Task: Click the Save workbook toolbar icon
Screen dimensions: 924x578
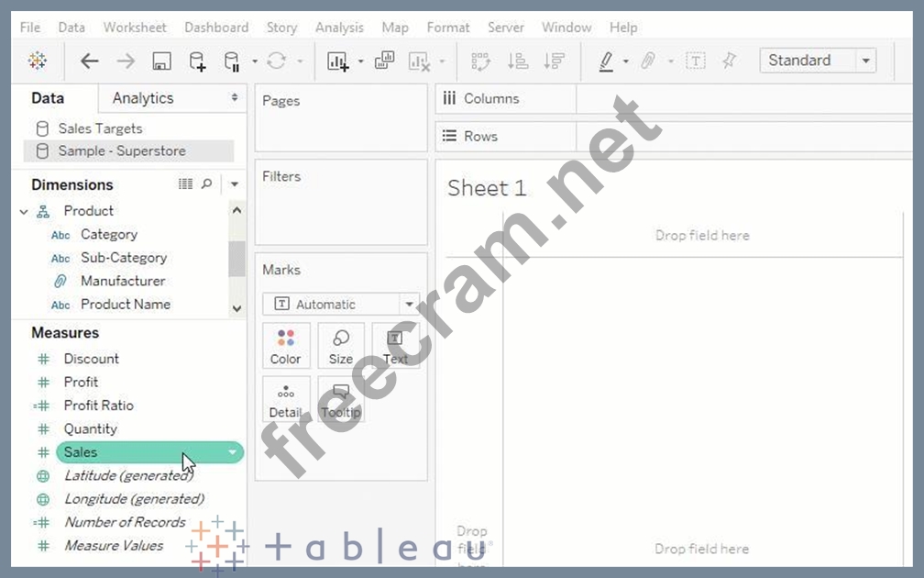Action: pyautogui.click(x=161, y=61)
